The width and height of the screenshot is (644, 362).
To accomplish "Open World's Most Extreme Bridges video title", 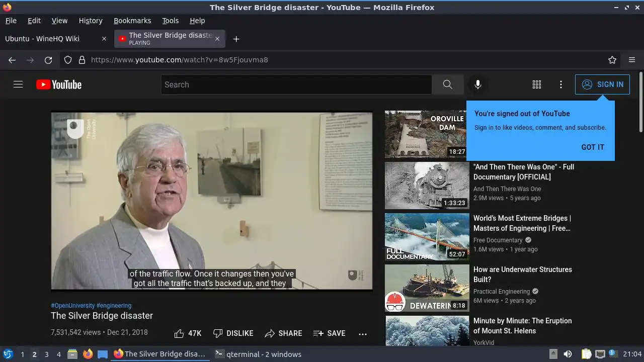I will pyautogui.click(x=522, y=223).
